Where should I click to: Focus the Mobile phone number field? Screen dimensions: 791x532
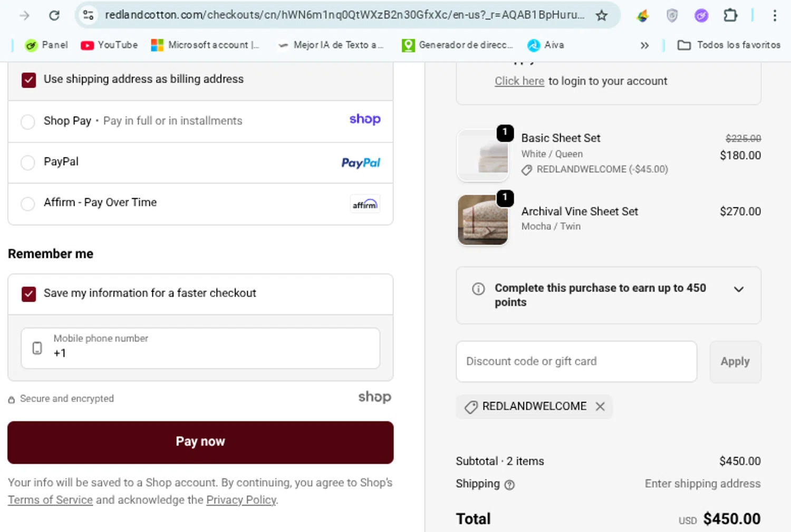click(200, 348)
